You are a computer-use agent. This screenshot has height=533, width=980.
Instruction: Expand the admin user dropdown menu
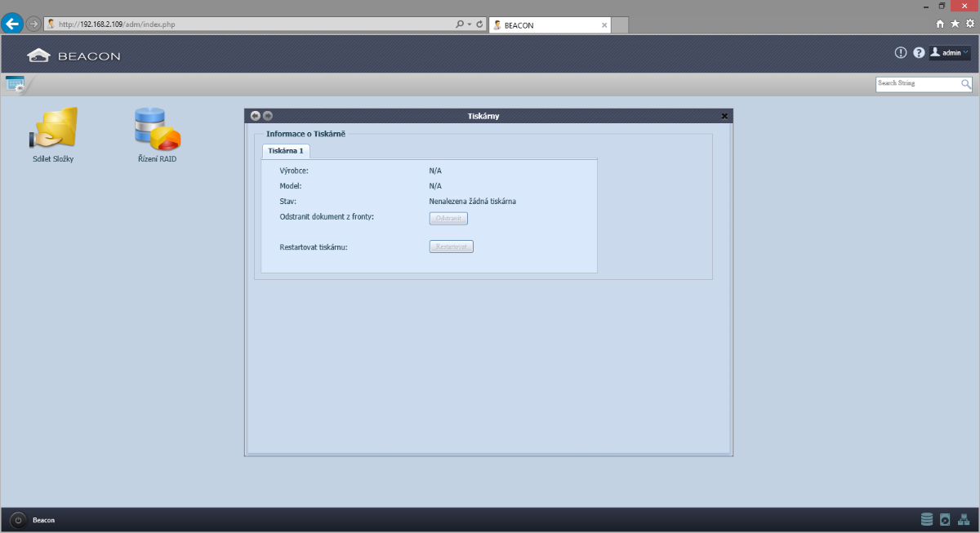pos(950,53)
